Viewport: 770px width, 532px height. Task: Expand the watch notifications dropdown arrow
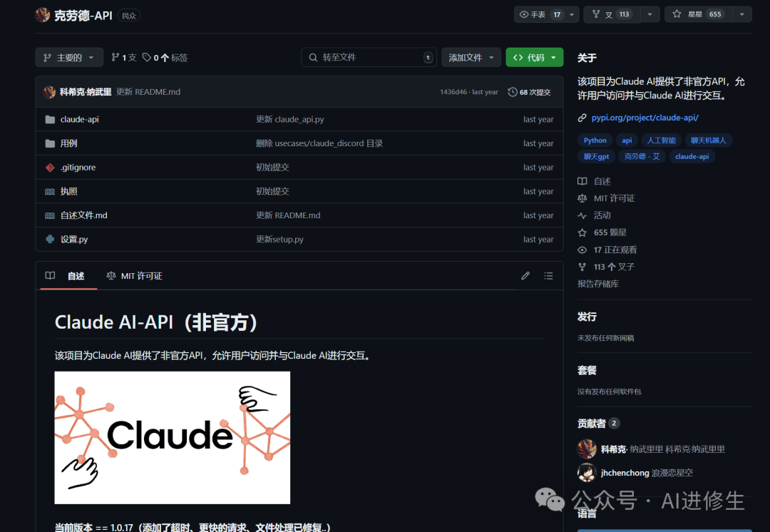coord(572,14)
